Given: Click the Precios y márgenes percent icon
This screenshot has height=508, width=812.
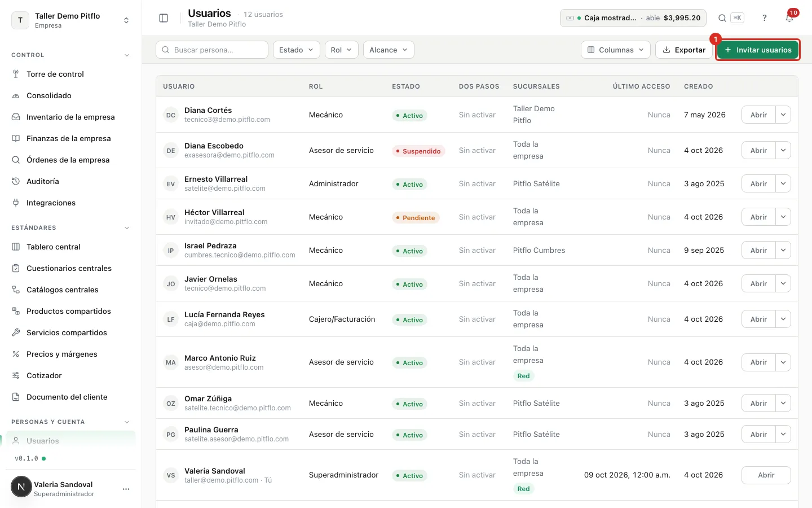Looking at the screenshot, I should point(16,354).
